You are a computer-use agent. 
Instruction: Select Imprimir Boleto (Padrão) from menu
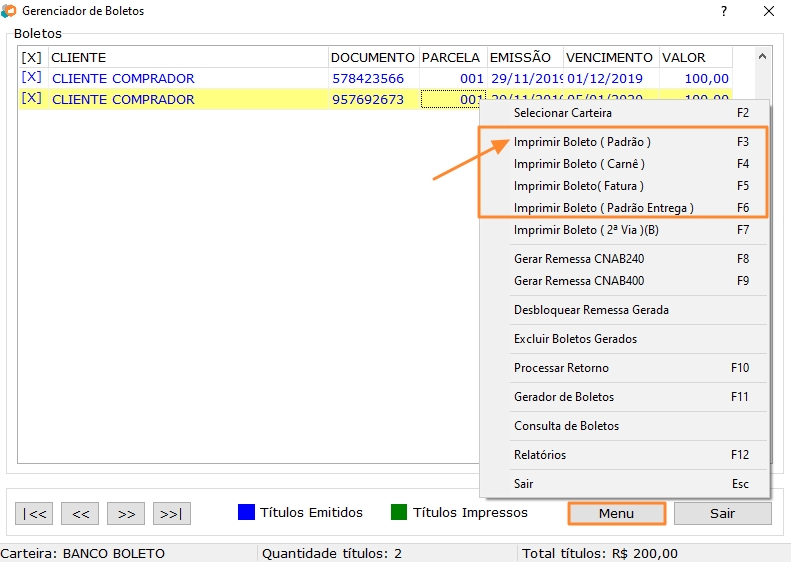582,142
